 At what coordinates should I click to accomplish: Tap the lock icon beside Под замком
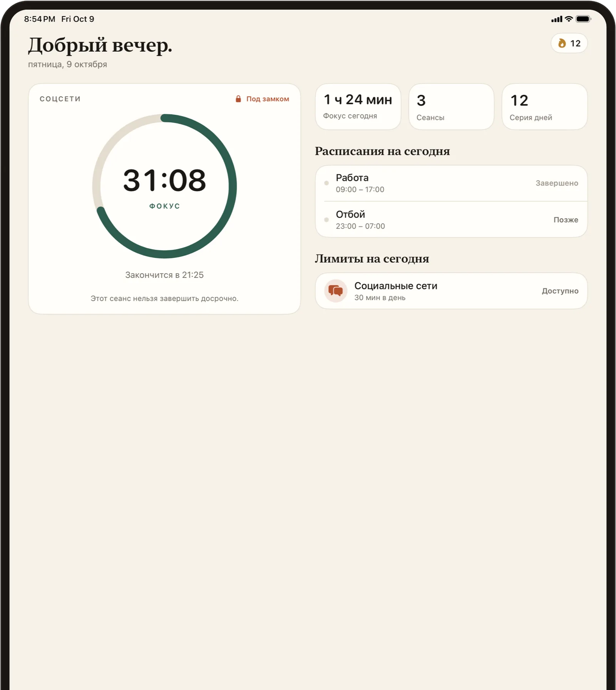pos(238,99)
